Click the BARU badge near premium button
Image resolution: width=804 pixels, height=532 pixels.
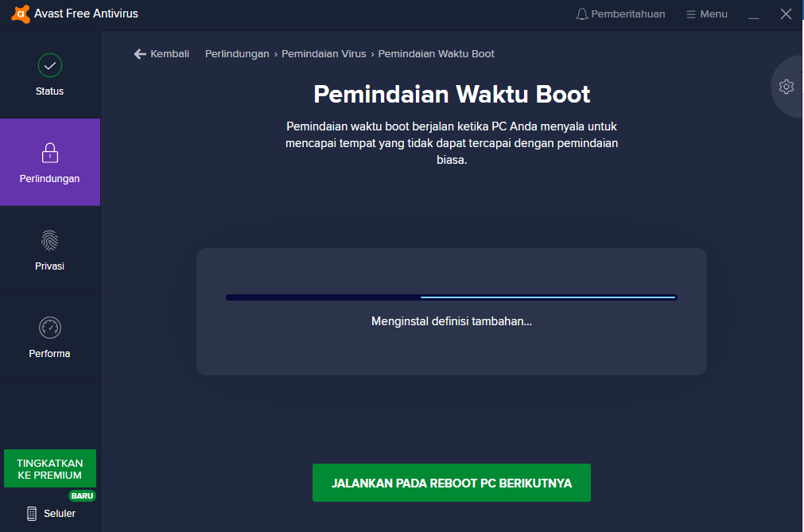pos(82,495)
